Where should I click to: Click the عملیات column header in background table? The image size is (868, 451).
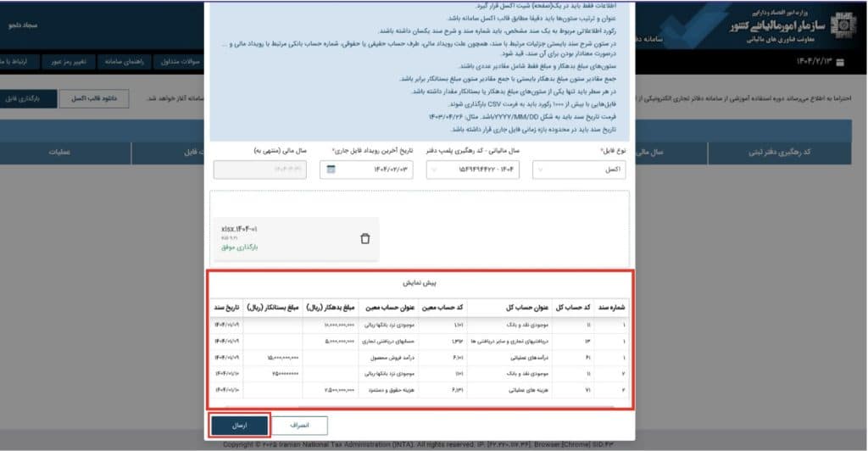coord(59,153)
